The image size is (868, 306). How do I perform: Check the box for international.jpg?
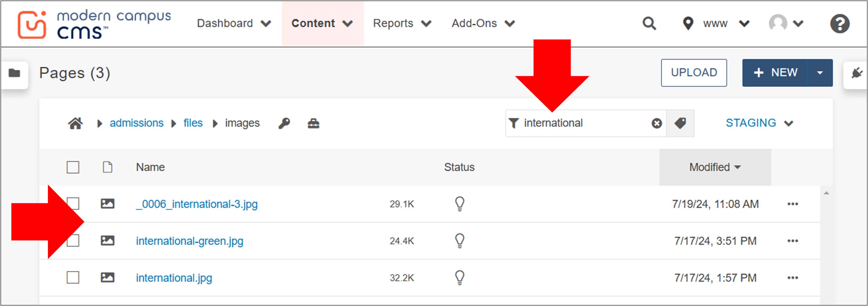pos(73,278)
